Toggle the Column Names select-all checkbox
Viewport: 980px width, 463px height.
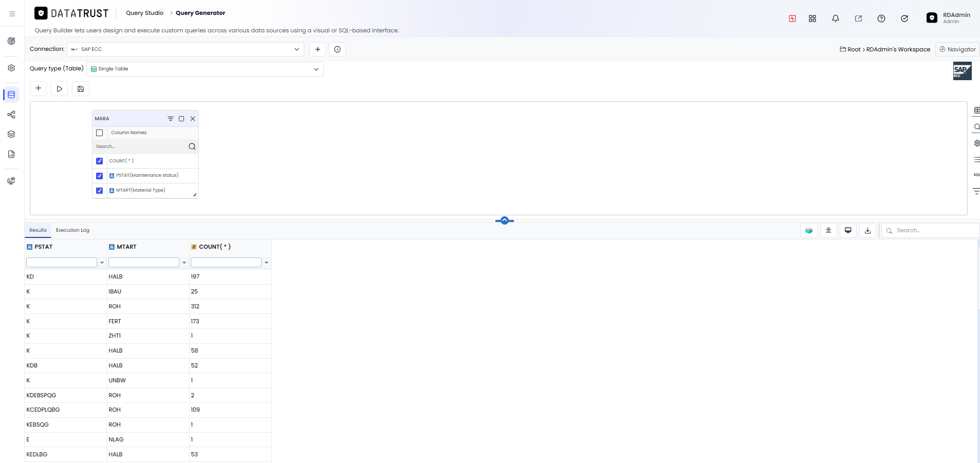click(100, 133)
